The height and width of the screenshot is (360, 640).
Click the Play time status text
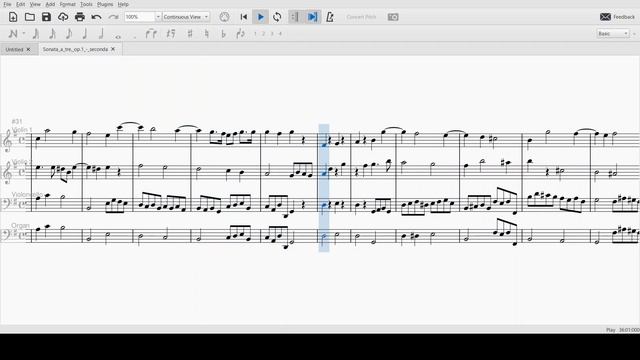(622, 330)
